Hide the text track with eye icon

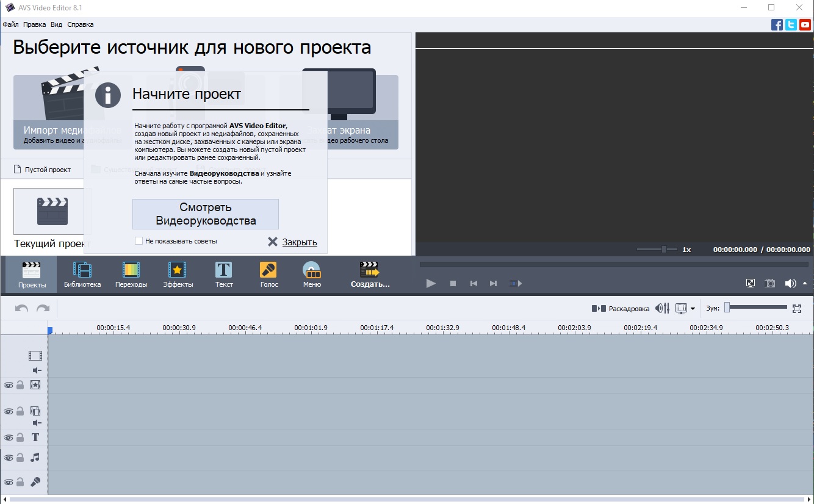[9, 437]
